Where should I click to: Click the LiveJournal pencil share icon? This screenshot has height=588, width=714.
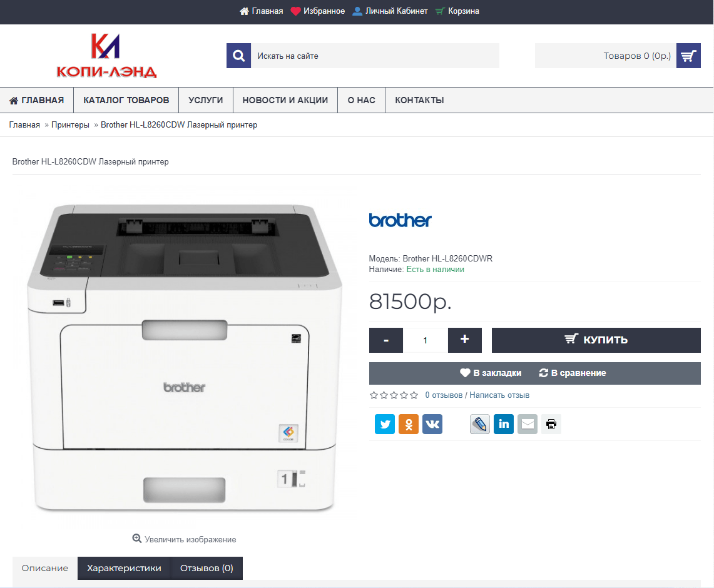tap(480, 424)
